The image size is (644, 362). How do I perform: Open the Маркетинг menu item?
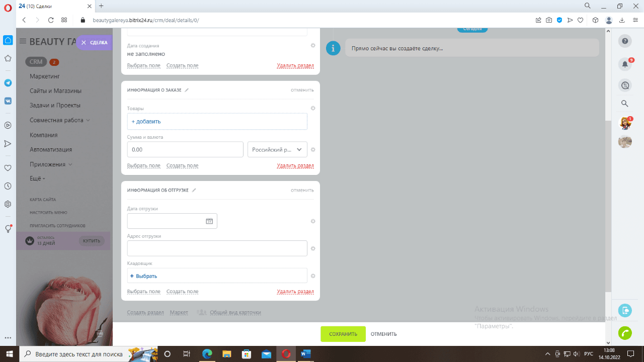click(x=45, y=76)
